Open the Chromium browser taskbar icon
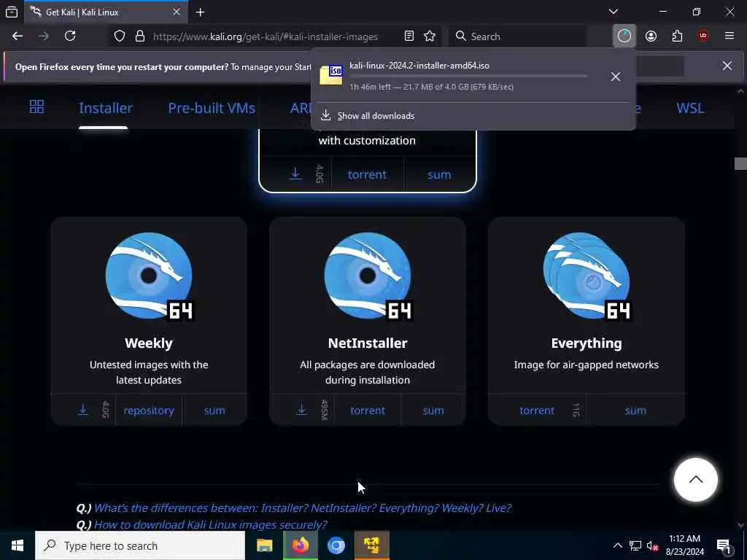This screenshot has height=560, width=747. tap(336, 545)
